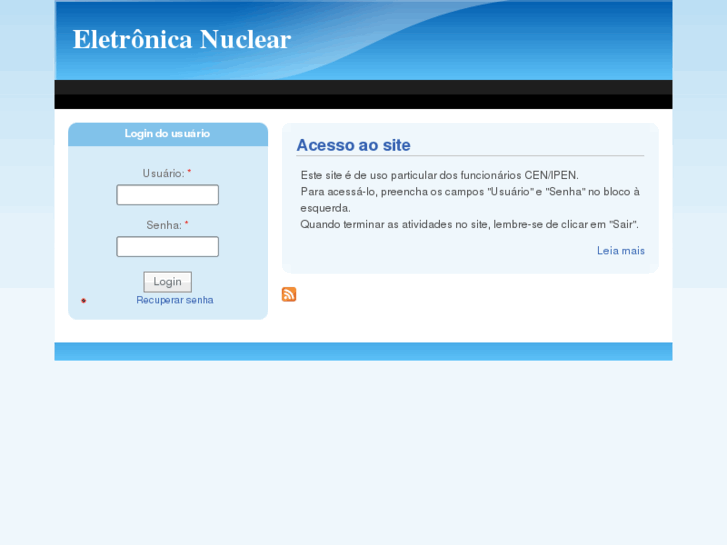Click the Senha: field label
The width and height of the screenshot is (727, 545).
coord(164,225)
